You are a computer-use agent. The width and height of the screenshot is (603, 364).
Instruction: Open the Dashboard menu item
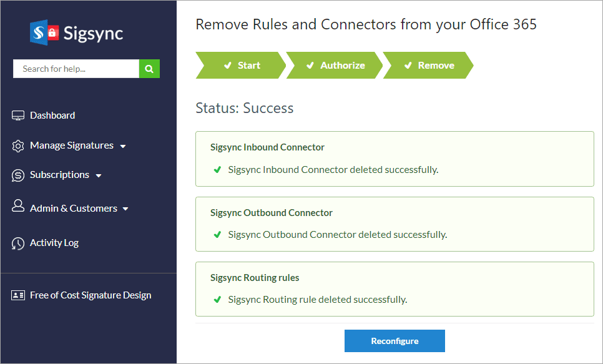point(52,116)
